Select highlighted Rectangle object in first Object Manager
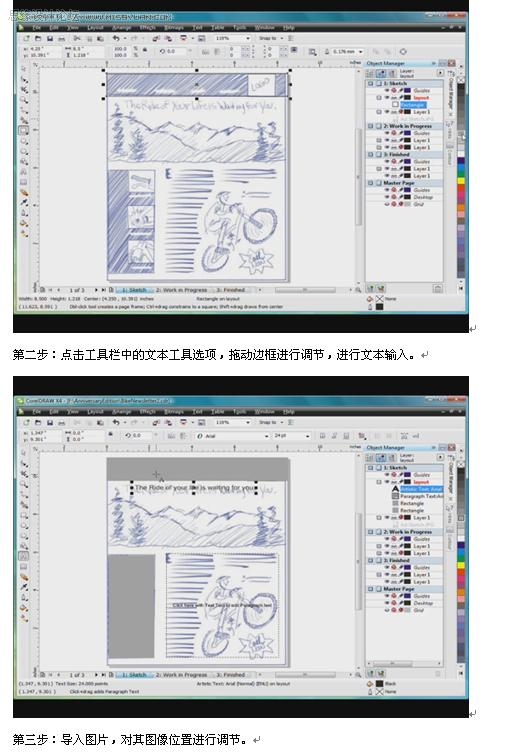 click(x=412, y=104)
